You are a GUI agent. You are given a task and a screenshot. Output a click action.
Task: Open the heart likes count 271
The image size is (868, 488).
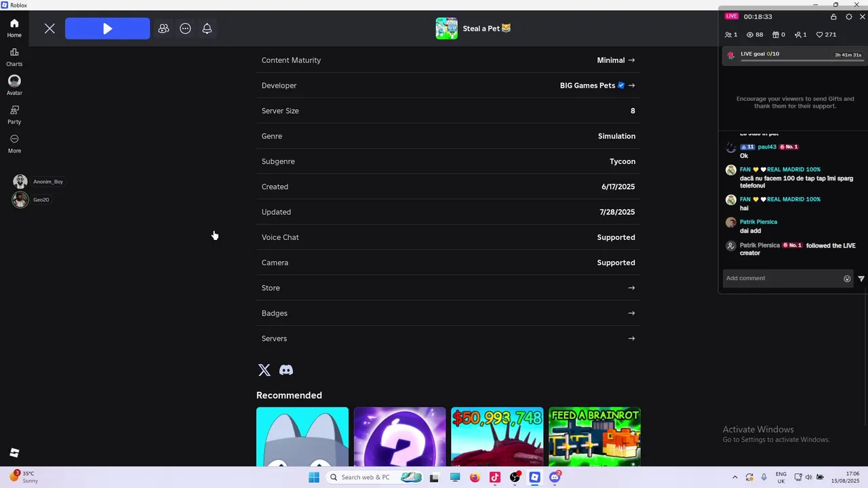826,35
